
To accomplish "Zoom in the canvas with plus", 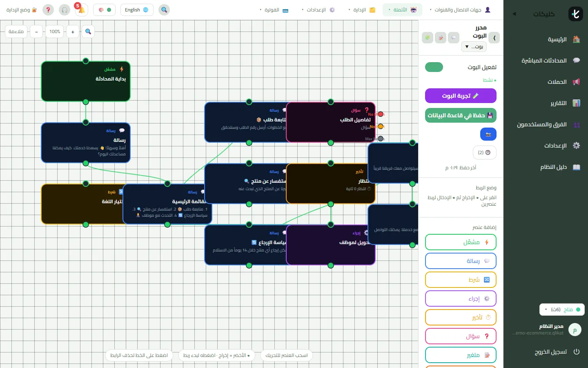I will tap(73, 31).
